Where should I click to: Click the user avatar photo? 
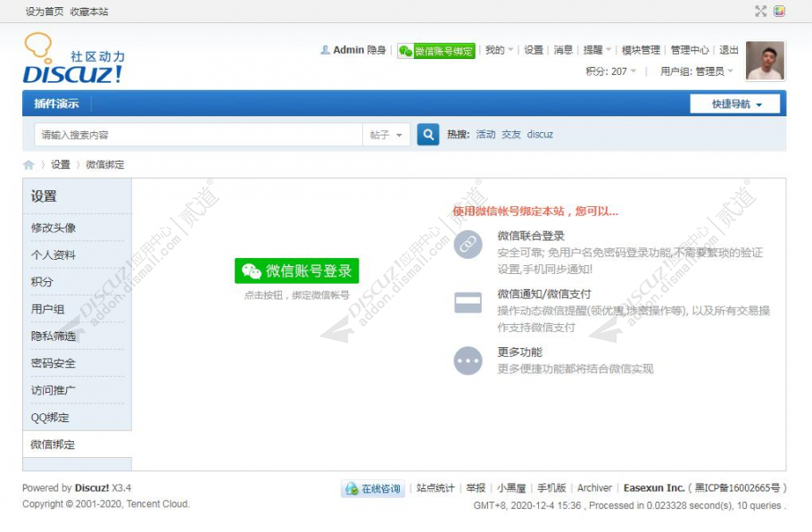click(766, 61)
